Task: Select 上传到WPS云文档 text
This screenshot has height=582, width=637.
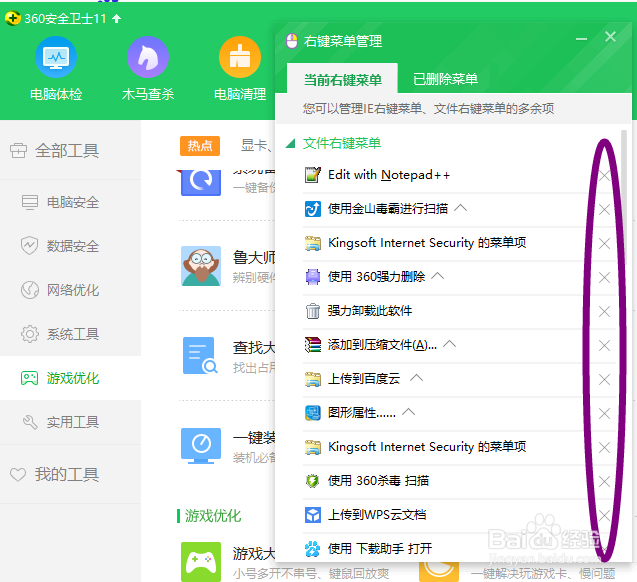Action: (x=377, y=515)
